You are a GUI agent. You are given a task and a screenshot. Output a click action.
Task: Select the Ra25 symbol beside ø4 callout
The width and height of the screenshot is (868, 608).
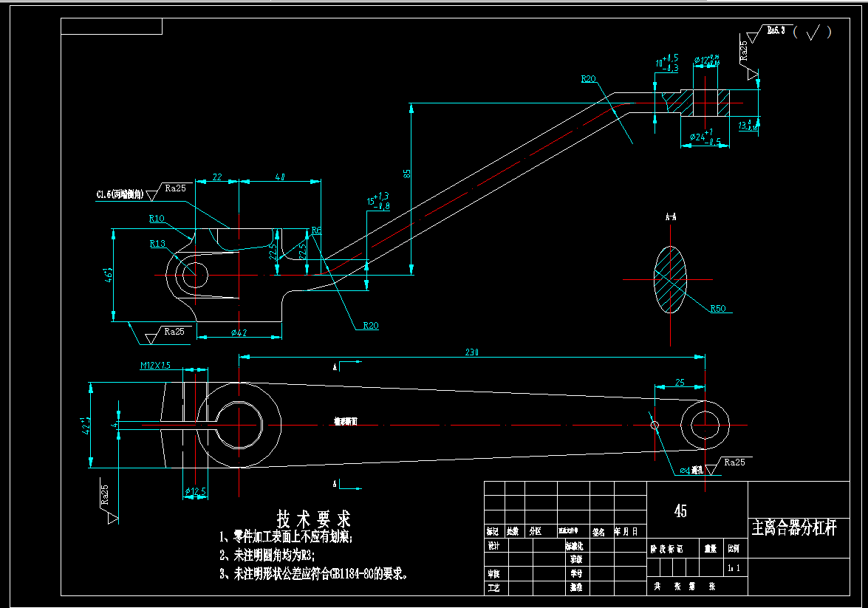coord(728,465)
